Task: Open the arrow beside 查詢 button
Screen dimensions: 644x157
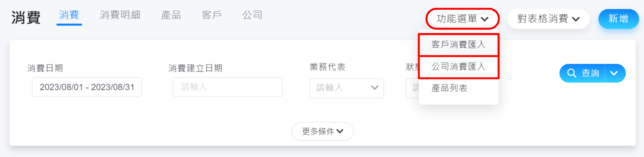Action: 615,73
